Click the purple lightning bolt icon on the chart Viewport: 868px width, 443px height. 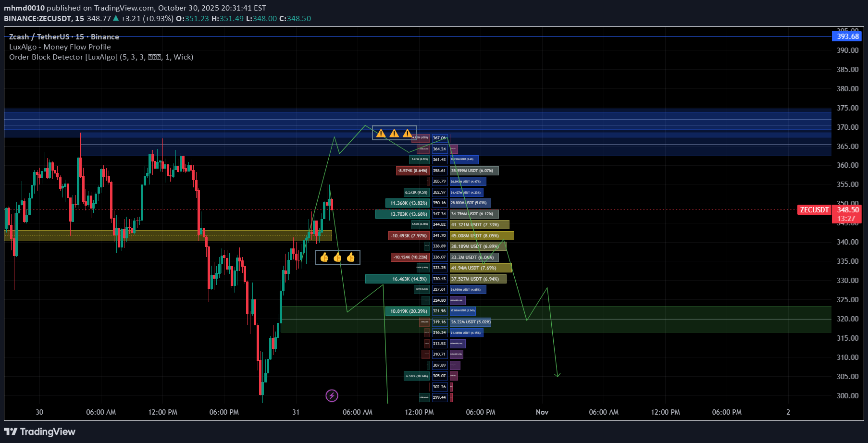(x=333, y=395)
